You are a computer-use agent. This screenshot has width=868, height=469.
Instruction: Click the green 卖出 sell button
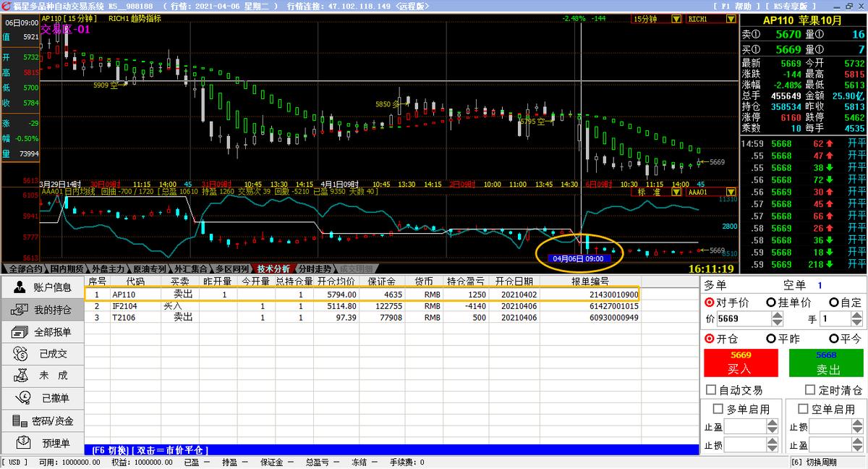pos(826,363)
